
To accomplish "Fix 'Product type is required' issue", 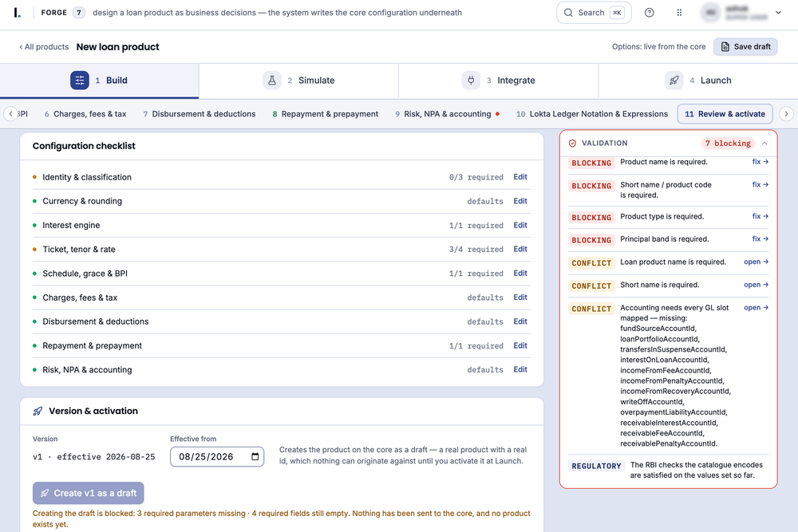I will pos(760,216).
